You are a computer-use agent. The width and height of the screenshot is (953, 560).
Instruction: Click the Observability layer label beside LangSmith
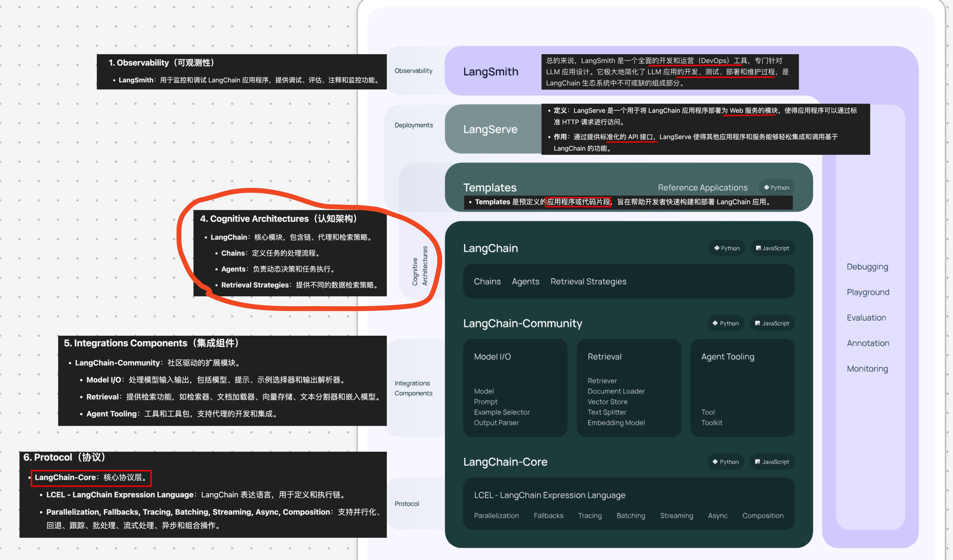point(413,71)
